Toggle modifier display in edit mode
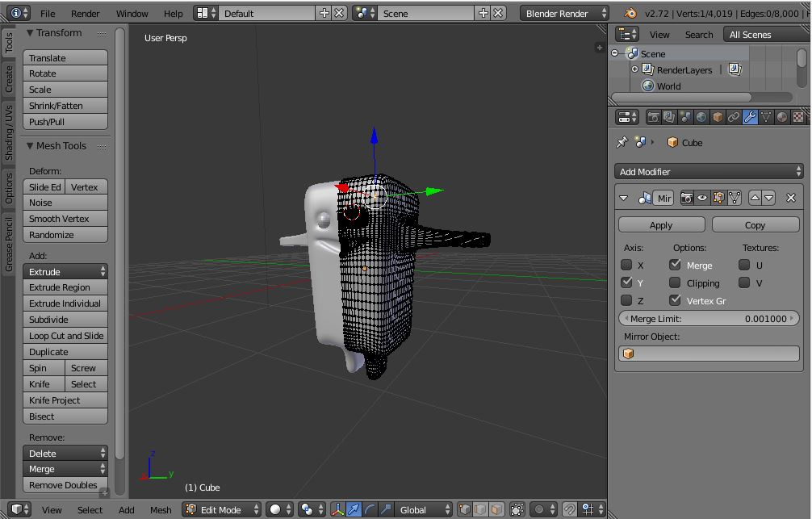The image size is (812, 519). pos(718,198)
